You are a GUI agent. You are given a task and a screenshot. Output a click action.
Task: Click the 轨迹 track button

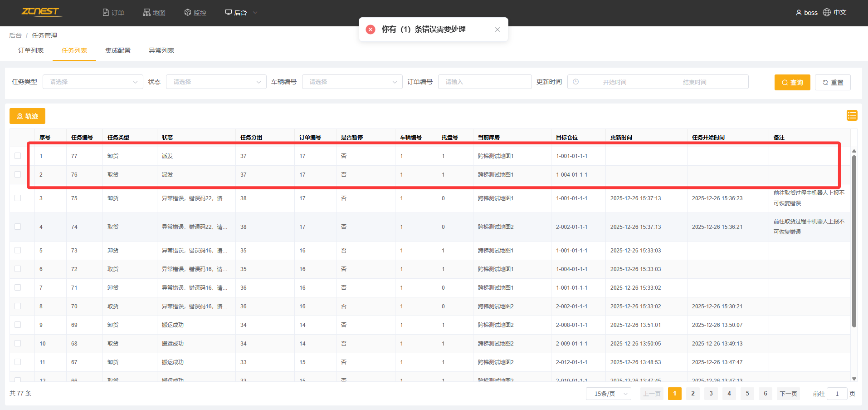click(27, 116)
